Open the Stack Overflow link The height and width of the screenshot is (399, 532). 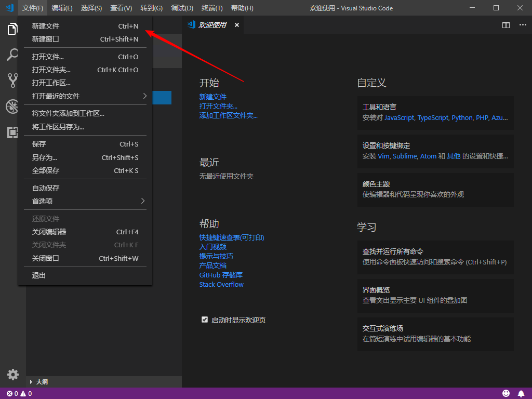[x=221, y=284]
